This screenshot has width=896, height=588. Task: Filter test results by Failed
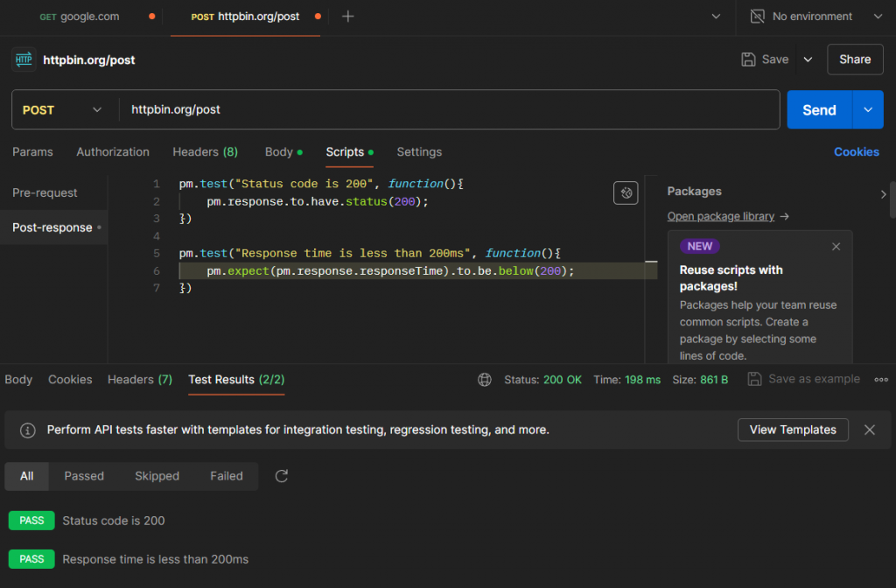point(227,476)
